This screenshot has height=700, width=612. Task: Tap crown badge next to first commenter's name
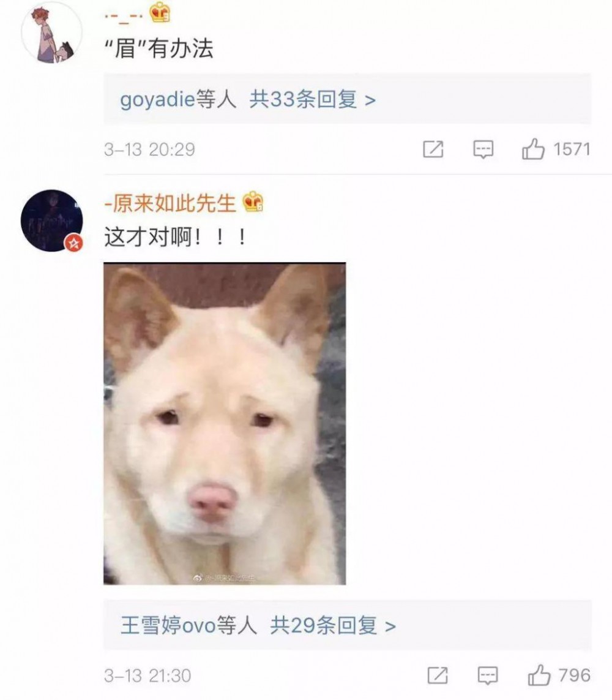point(160,12)
